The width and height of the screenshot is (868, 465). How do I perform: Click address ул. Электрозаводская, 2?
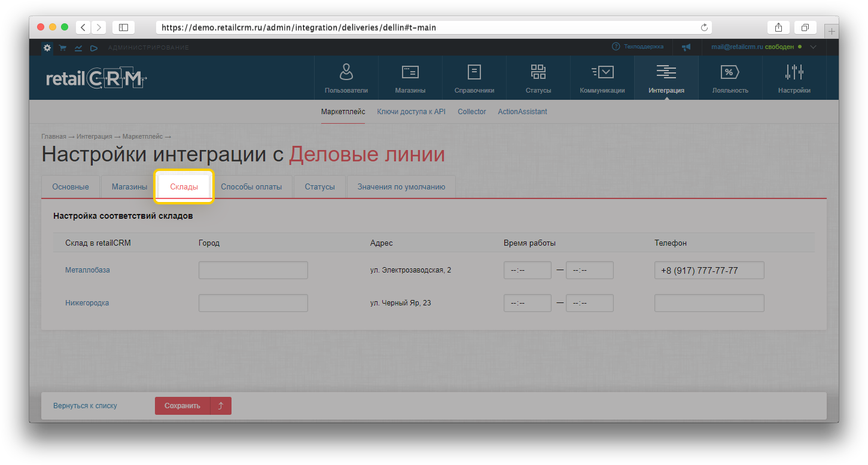pos(410,270)
